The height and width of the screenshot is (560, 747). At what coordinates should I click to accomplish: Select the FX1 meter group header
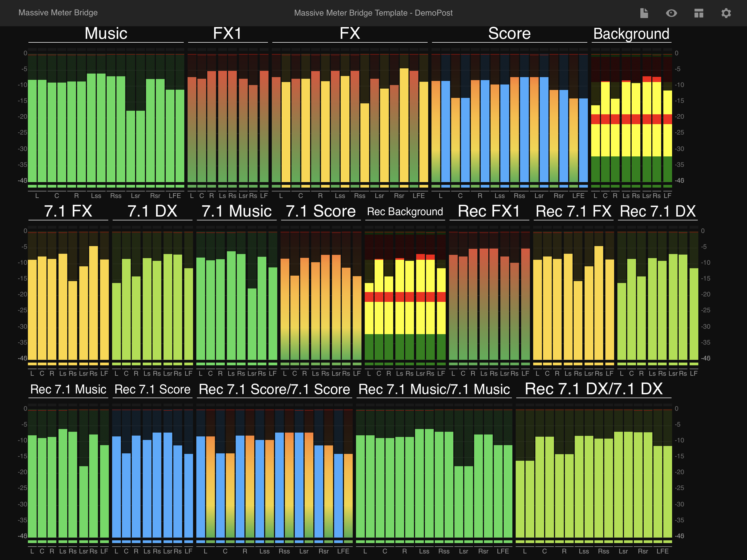pyautogui.click(x=227, y=33)
